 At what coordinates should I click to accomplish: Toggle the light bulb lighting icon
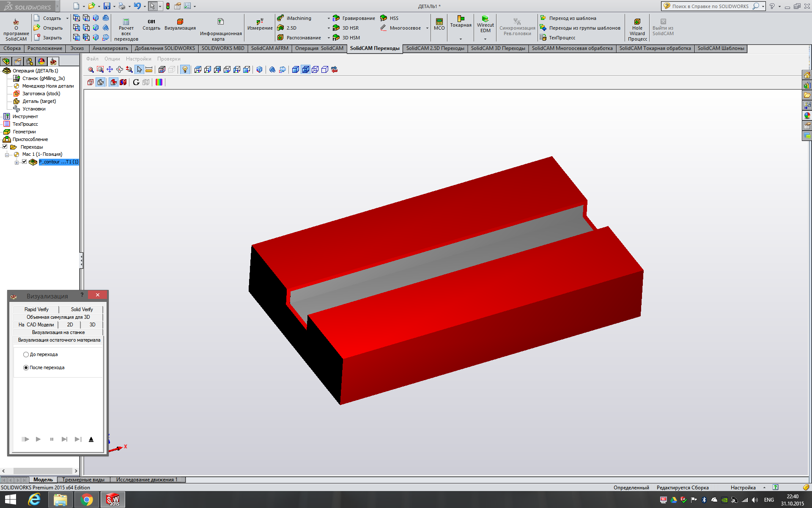coord(185,69)
